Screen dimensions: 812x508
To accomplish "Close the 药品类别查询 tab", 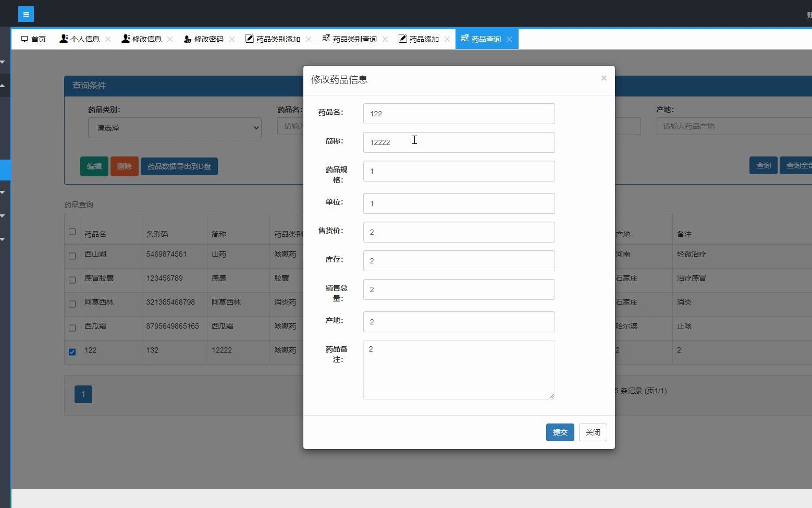I will (x=385, y=39).
